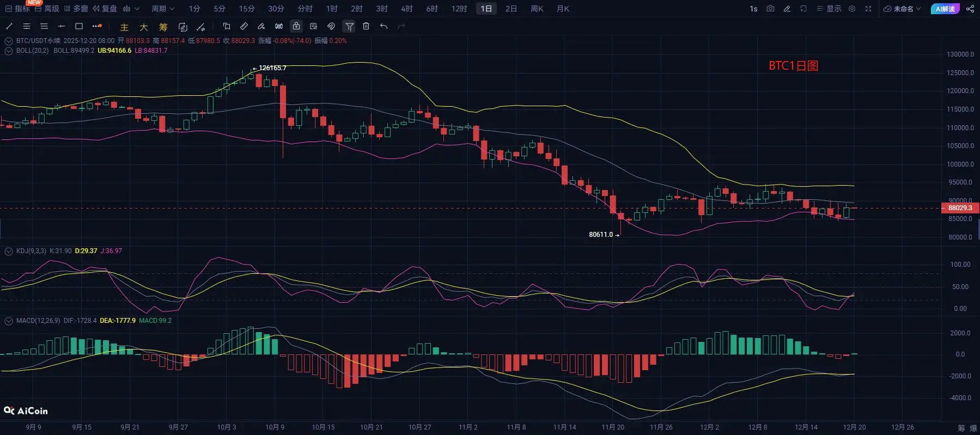This screenshot has height=435, width=980.
Task: Undo the last drawing action
Action: tap(384, 26)
